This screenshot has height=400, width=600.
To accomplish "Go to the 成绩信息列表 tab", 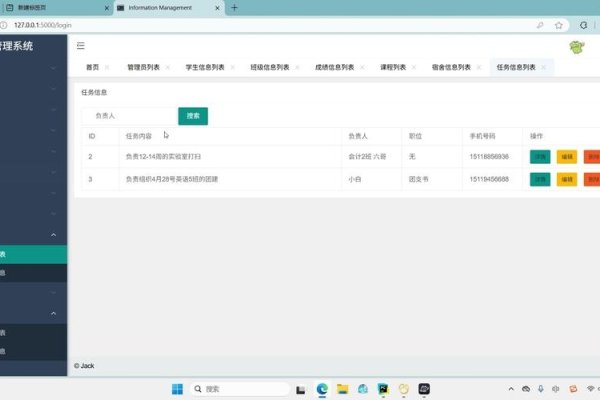I will coord(334,67).
